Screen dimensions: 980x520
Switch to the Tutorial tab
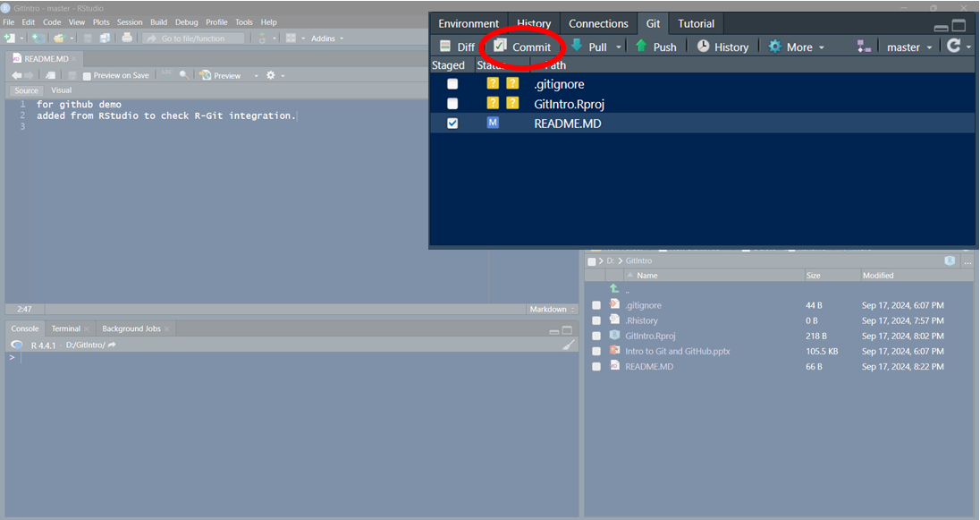(696, 24)
